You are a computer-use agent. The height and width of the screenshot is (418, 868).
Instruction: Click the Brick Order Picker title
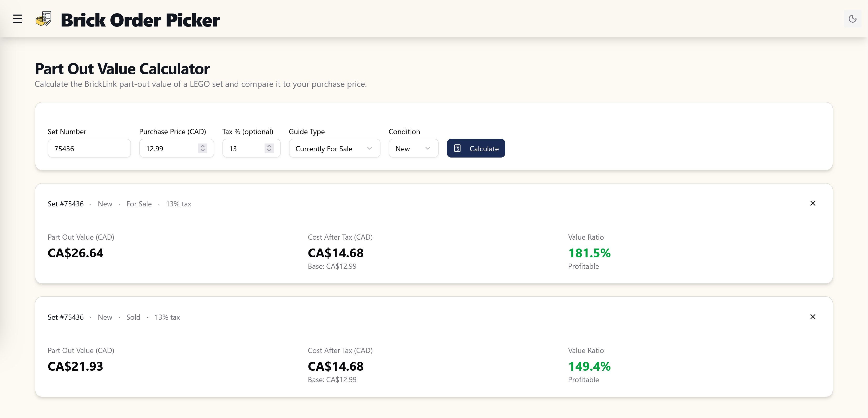point(140,20)
